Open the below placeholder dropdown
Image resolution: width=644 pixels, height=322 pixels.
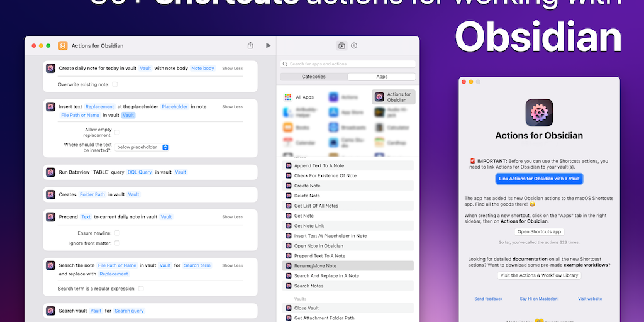tap(142, 147)
